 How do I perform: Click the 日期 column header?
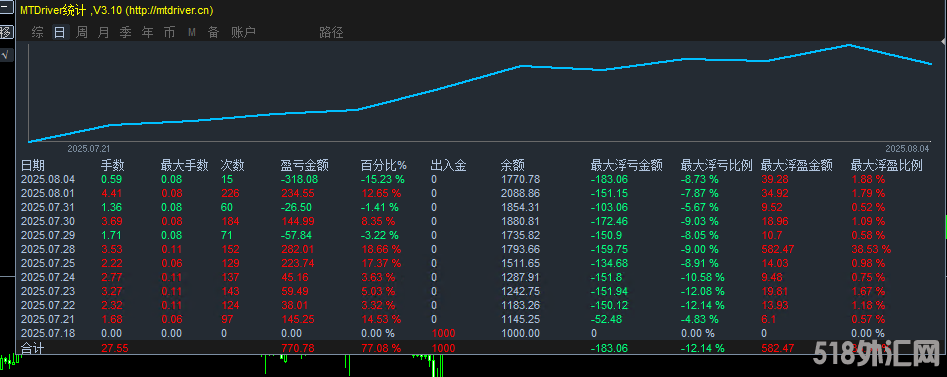pos(33,165)
